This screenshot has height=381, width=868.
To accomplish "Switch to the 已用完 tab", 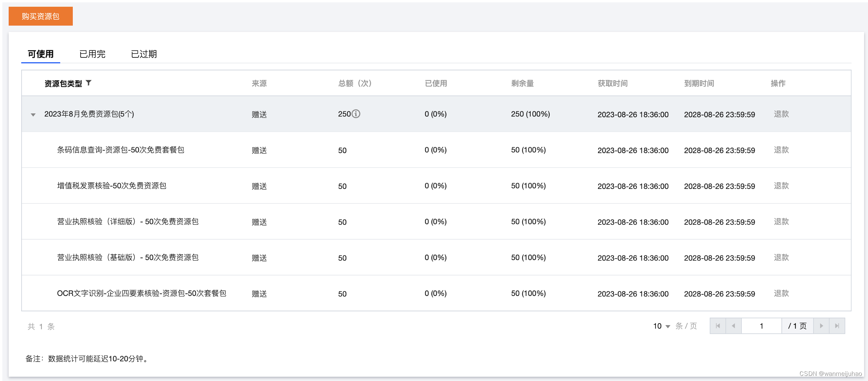I will pos(92,54).
